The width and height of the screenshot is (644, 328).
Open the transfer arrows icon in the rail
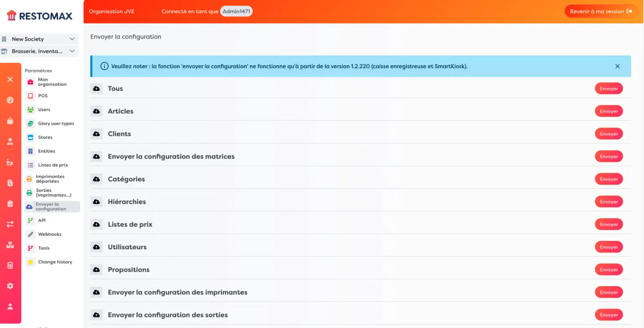coord(10,224)
